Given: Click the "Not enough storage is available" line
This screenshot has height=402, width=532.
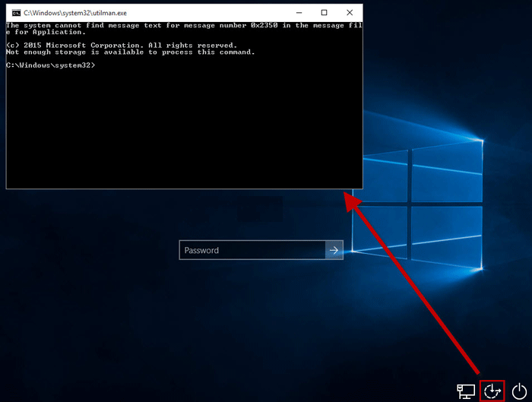Looking at the screenshot, I should point(130,52).
